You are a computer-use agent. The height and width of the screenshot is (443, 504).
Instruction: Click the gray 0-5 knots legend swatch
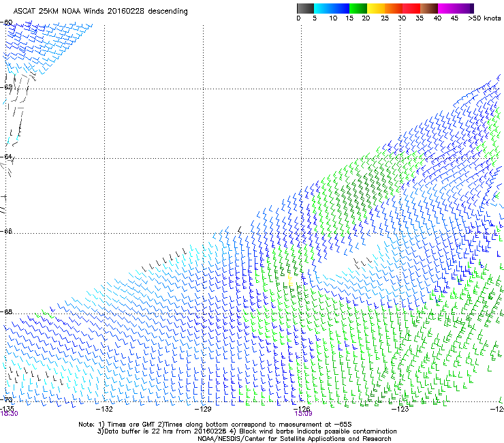305,8
